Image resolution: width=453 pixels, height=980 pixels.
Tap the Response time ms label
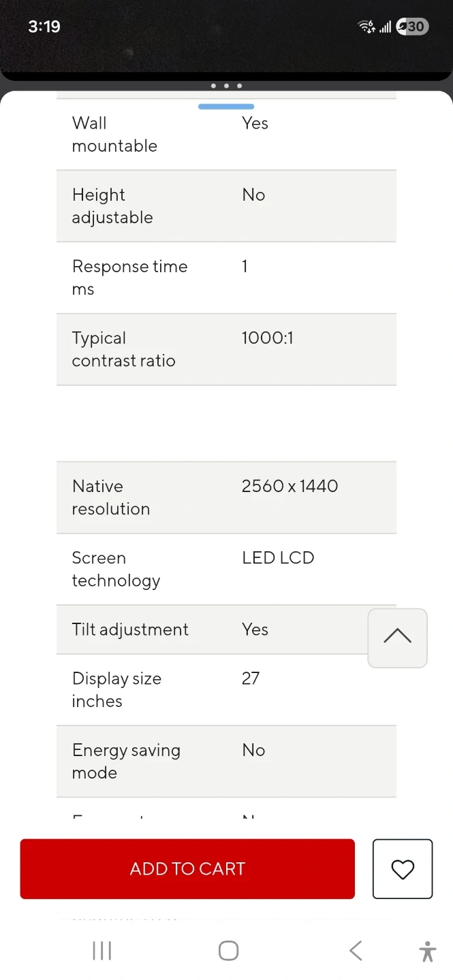point(129,278)
